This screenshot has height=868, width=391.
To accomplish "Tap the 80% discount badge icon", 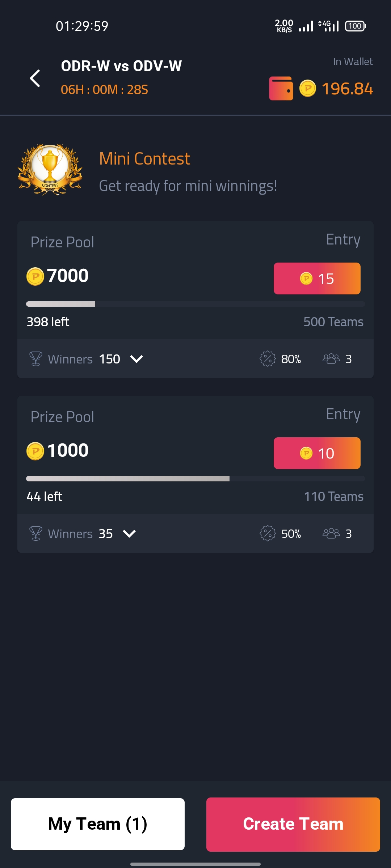I will tap(268, 359).
